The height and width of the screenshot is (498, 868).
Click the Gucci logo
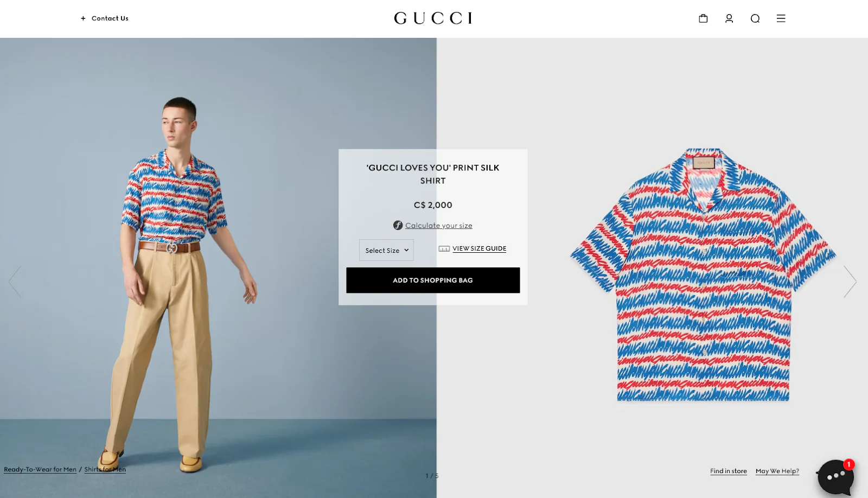point(433,18)
